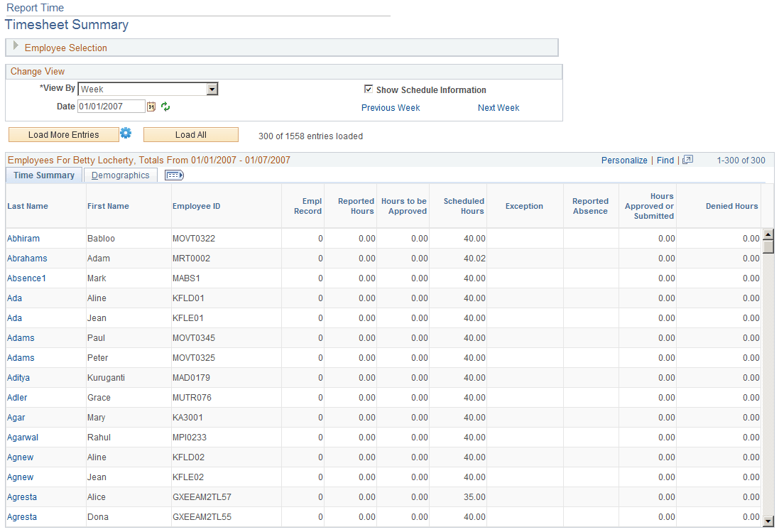Switch to the Demographics tab
779x532 pixels.
(120, 175)
